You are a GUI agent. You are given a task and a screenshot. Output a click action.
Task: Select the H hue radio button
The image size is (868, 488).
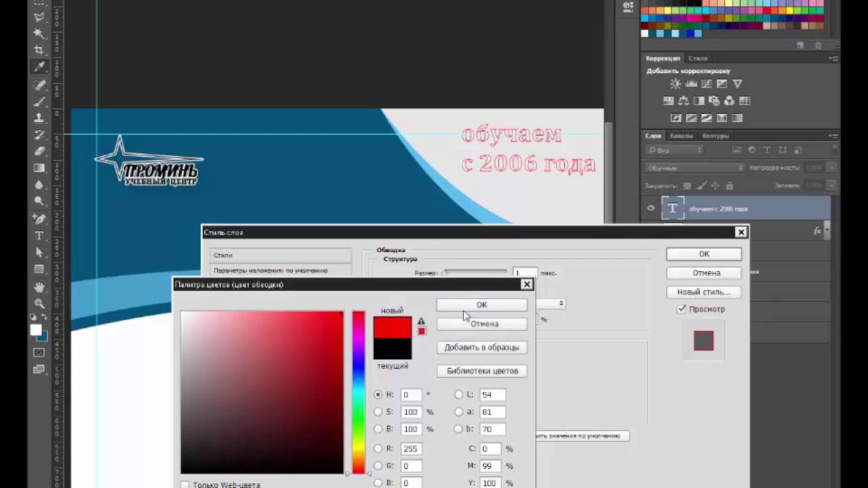pyautogui.click(x=378, y=394)
